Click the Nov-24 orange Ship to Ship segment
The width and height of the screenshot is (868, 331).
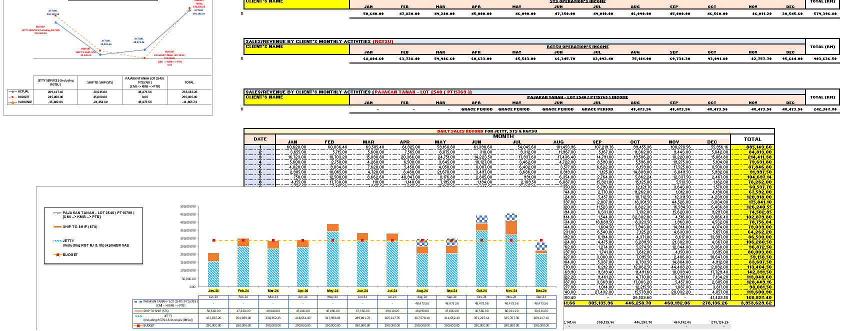511,227
